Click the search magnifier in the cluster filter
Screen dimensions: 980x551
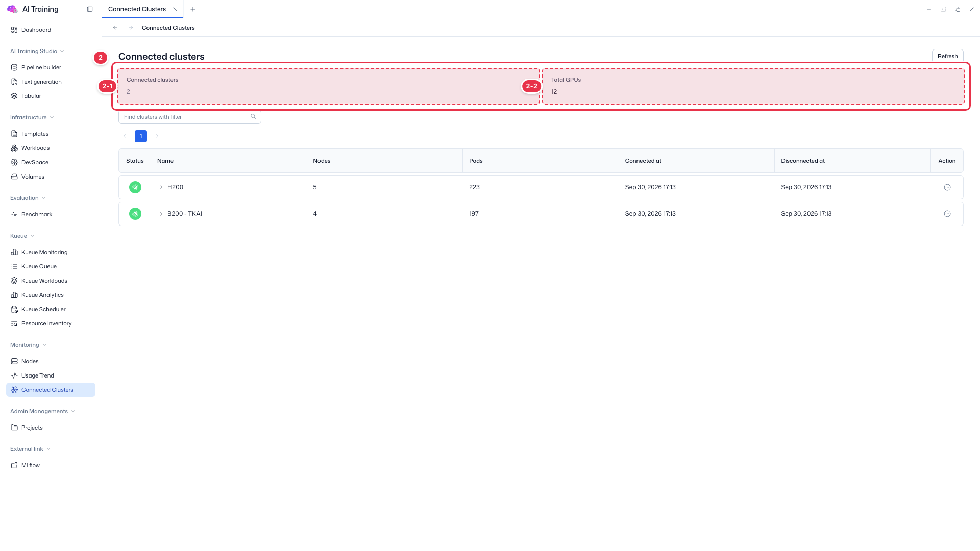coord(253,117)
